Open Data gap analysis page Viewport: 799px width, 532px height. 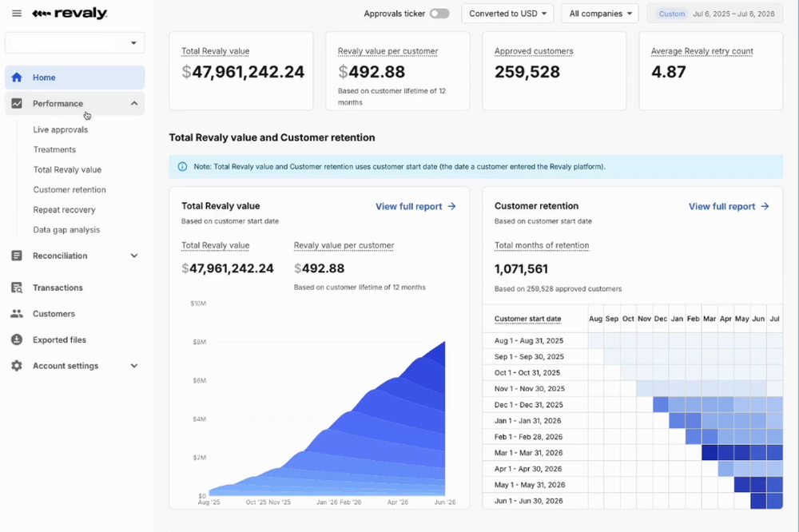67,230
